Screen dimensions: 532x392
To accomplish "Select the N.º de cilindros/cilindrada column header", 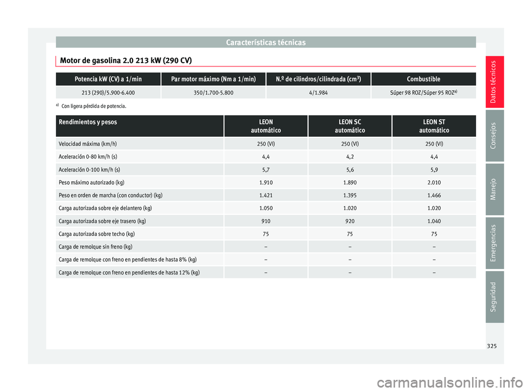I will [318, 79].
